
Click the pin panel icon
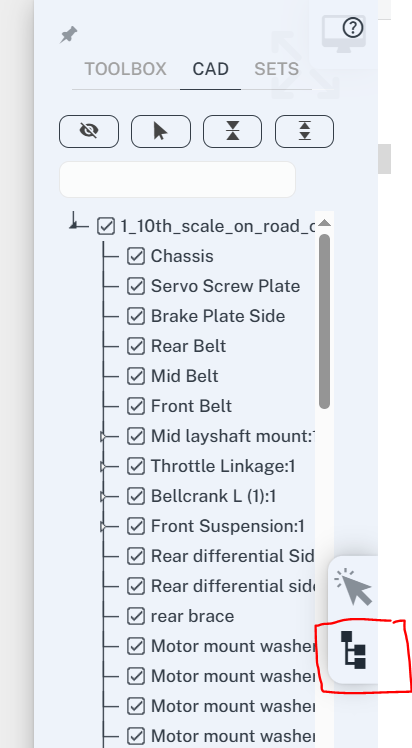click(x=69, y=35)
